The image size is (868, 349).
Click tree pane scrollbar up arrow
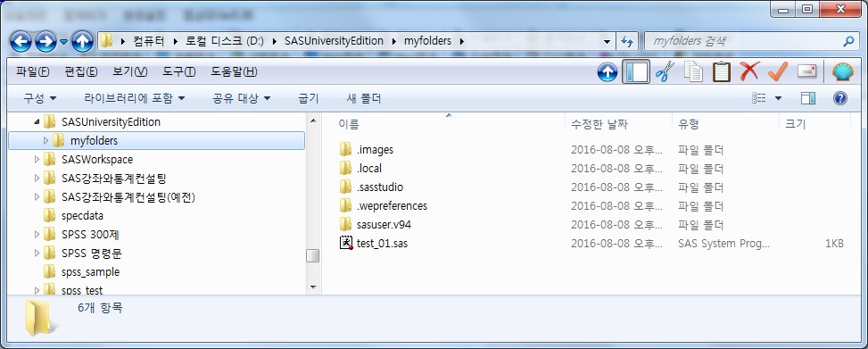tap(313, 120)
